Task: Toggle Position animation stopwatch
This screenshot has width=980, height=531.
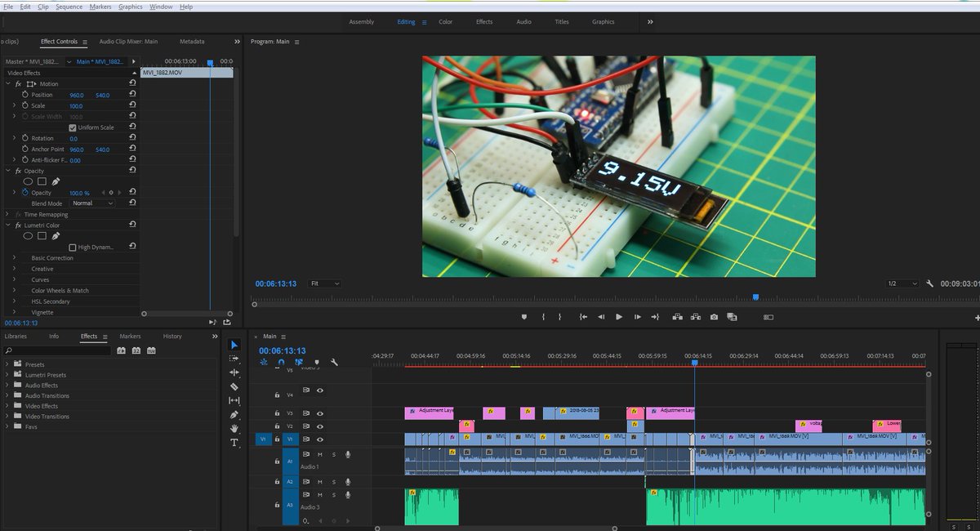Action: point(24,95)
